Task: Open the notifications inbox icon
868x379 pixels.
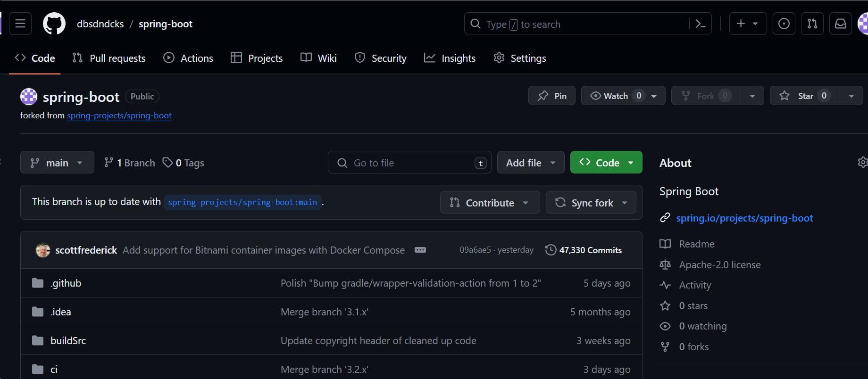Action: pyautogui.click(x=841, y=24)
